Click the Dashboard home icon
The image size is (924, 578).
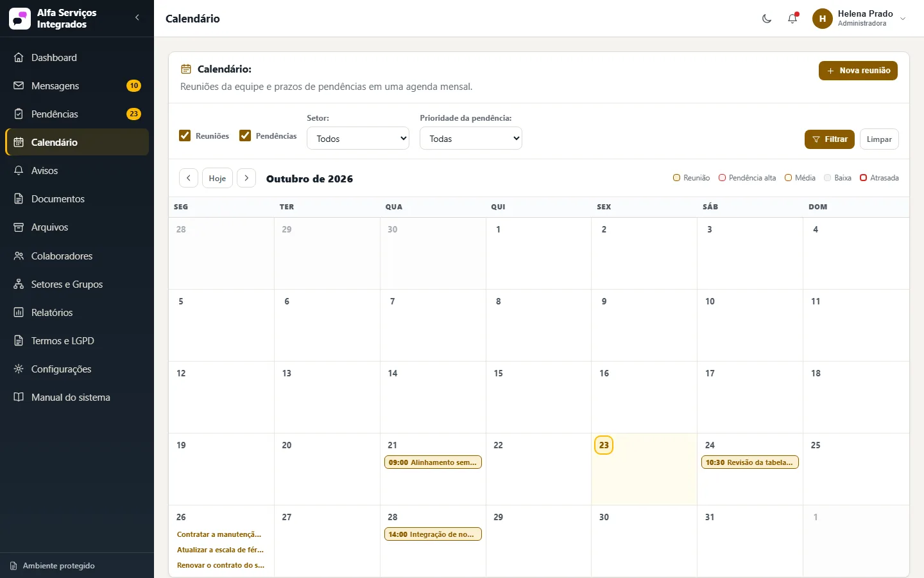click(19, 58)
